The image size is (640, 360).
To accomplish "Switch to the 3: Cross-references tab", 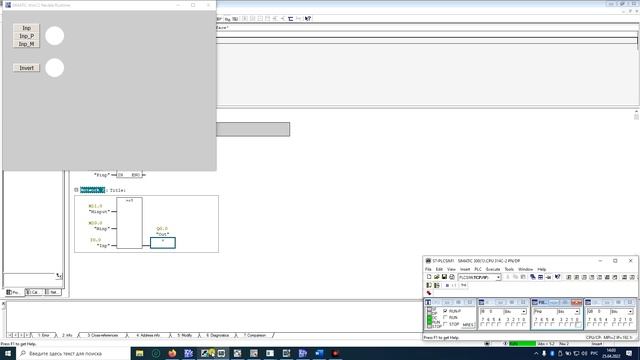I will [102, 335].
